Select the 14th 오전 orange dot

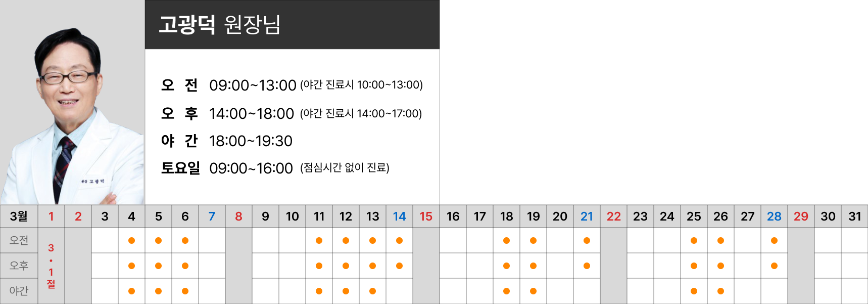399,241
